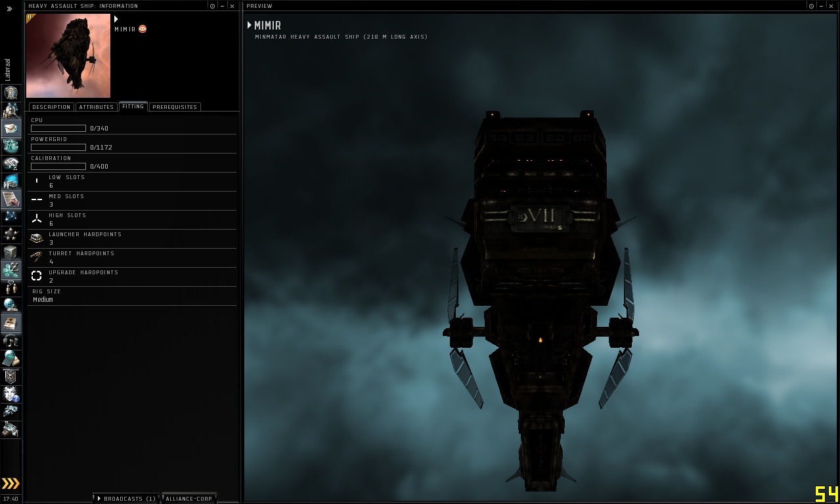Open the Militia banner icon
The width and height of the screenshot is (840, 504).
[11, 376]
